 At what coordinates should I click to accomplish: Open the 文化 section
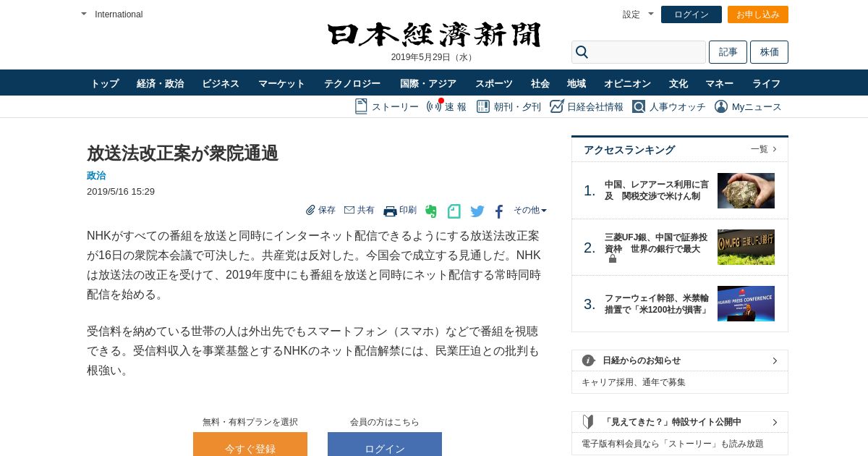(678, 83)
